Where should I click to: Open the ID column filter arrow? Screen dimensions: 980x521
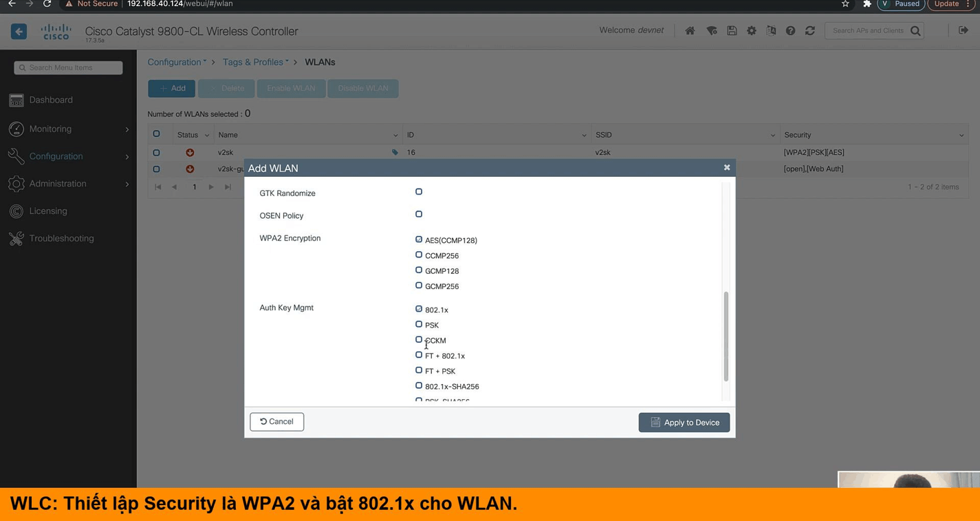pos(584,136)
